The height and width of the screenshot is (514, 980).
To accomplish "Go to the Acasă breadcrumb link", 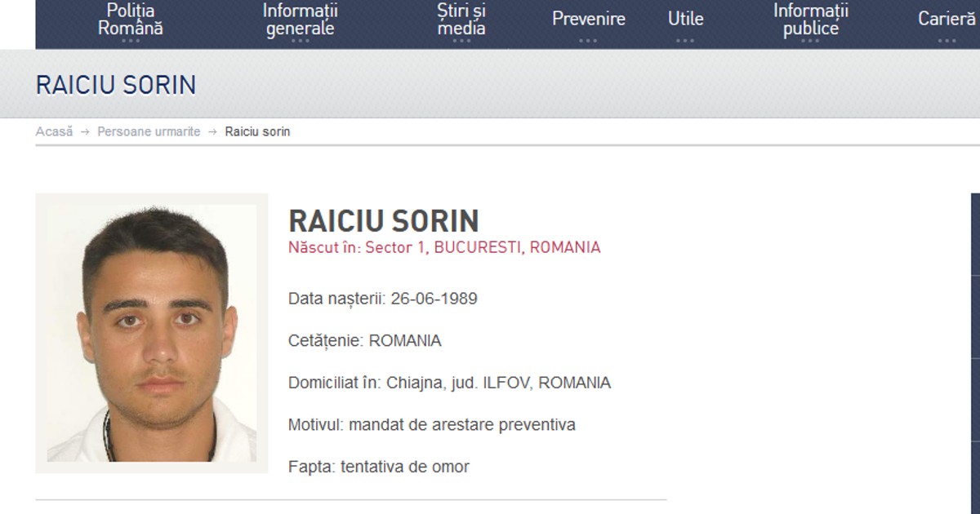I will pos(54,131).
